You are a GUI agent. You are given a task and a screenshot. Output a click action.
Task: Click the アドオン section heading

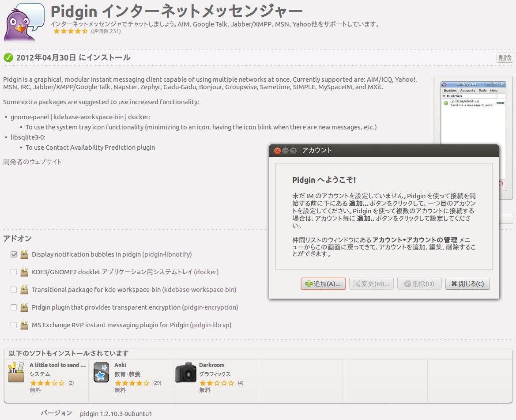(x=18, y=238)
